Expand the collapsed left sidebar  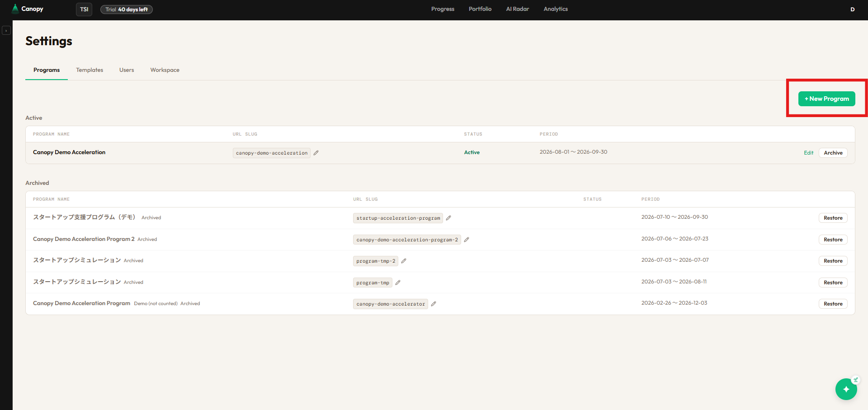click(6, 31)
